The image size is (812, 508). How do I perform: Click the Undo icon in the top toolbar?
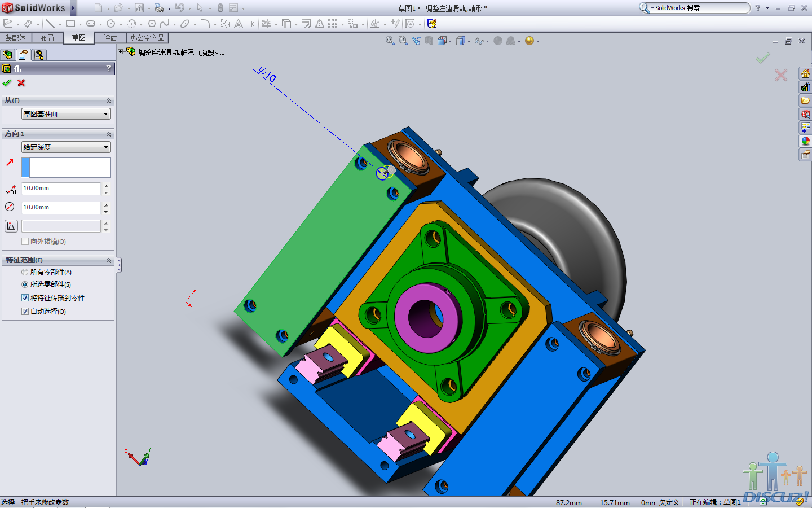(179, 8)
